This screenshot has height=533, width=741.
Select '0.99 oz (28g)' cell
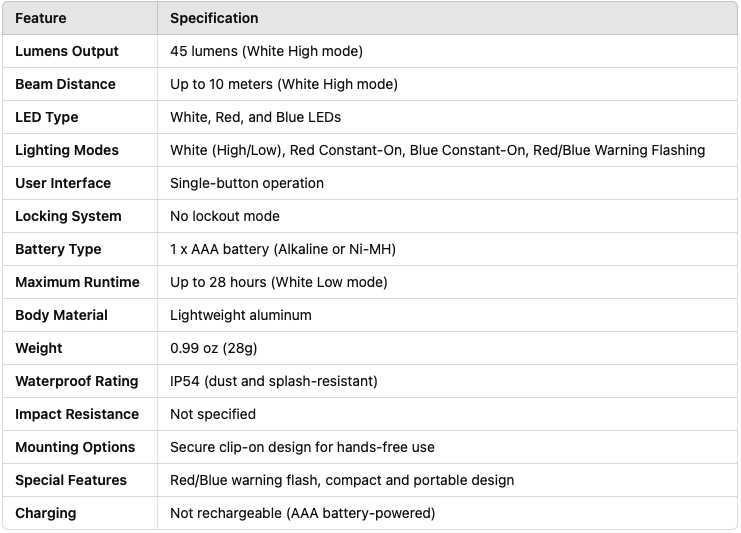coord(214,348)
